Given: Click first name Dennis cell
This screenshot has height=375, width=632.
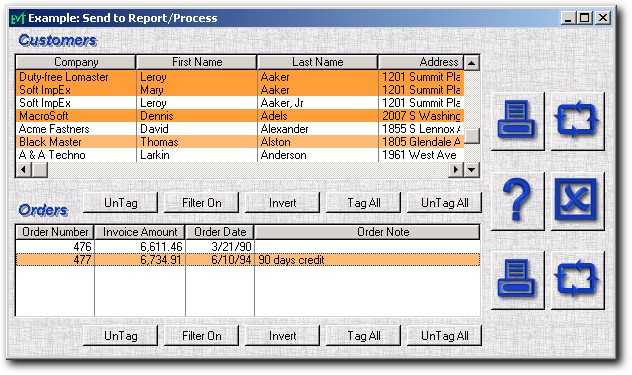Looking at the screenshot, I should pos(197,116).
